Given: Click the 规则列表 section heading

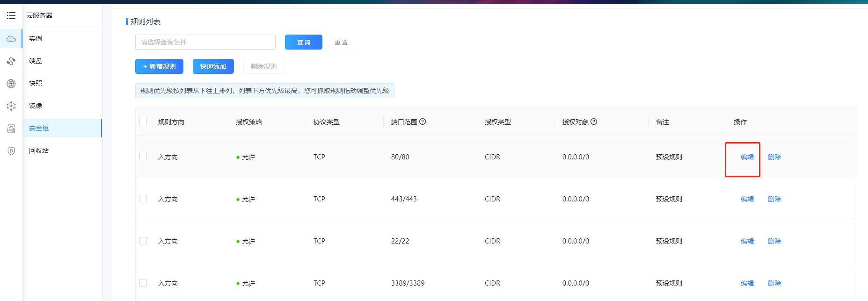Looking at the screenshot, I should point(146,21).
